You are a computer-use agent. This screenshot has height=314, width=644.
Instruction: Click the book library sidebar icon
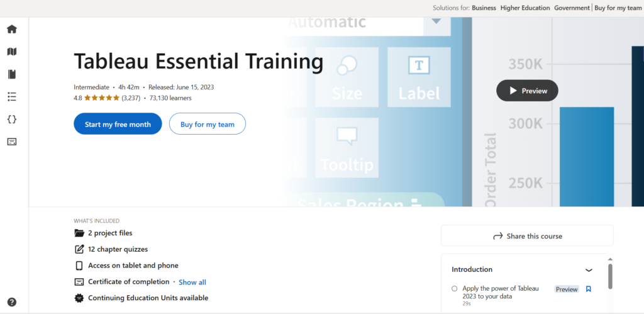coord(12,74)
